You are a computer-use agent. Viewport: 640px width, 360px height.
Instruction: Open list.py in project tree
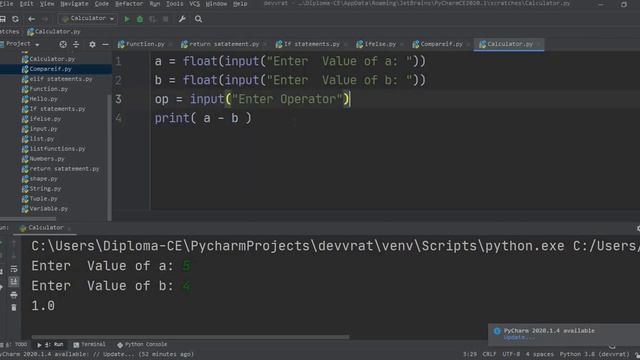click(42, 139)
